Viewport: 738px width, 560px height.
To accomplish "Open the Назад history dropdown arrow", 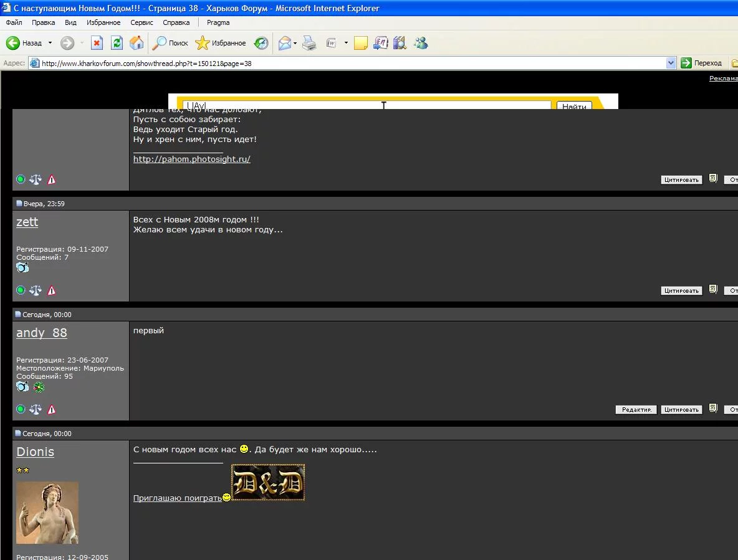I will pyautogui.click(x=50, y=43).
